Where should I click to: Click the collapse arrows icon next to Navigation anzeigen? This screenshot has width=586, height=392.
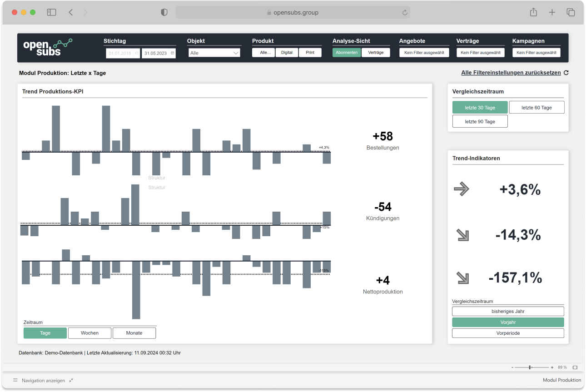pos(71,380)
